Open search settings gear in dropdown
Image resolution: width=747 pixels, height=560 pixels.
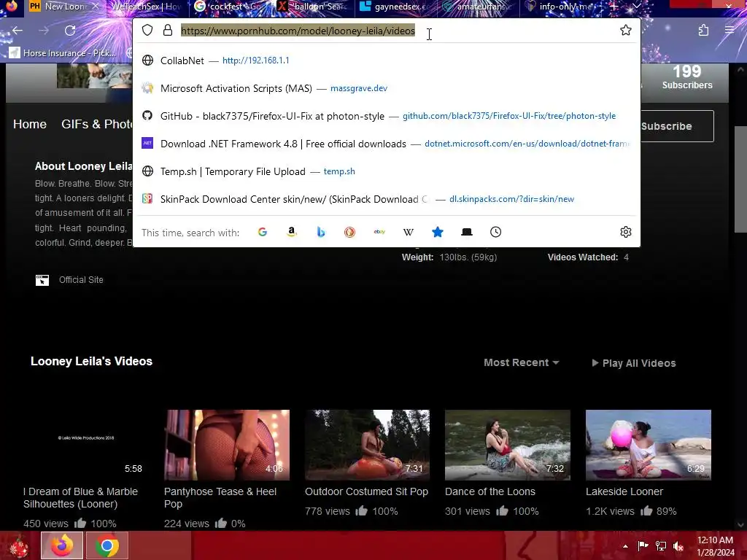pos(625,232)
